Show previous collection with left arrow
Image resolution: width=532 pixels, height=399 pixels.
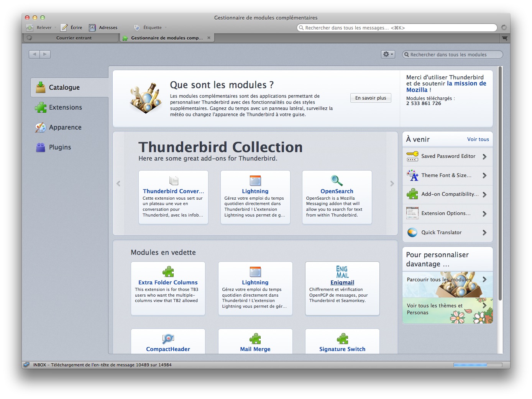click(118, 184)
